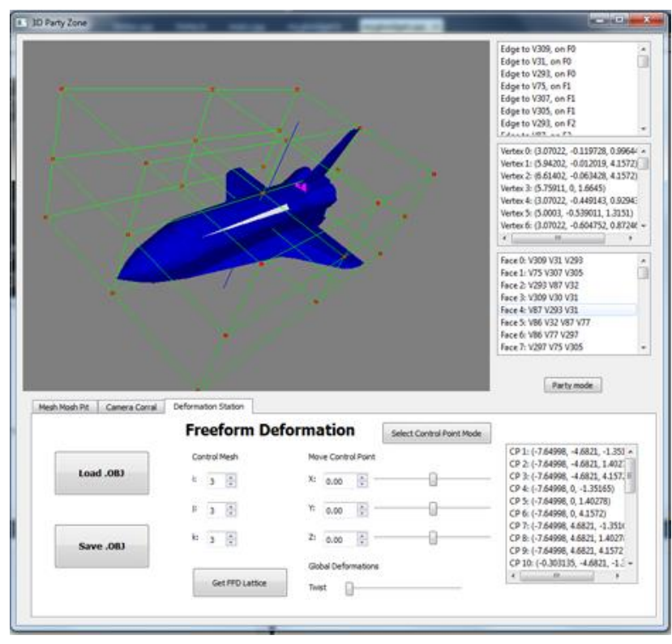Click the 3D Party Zone title bar icon
The image size is (672, 644).
(x=21, y=22)
